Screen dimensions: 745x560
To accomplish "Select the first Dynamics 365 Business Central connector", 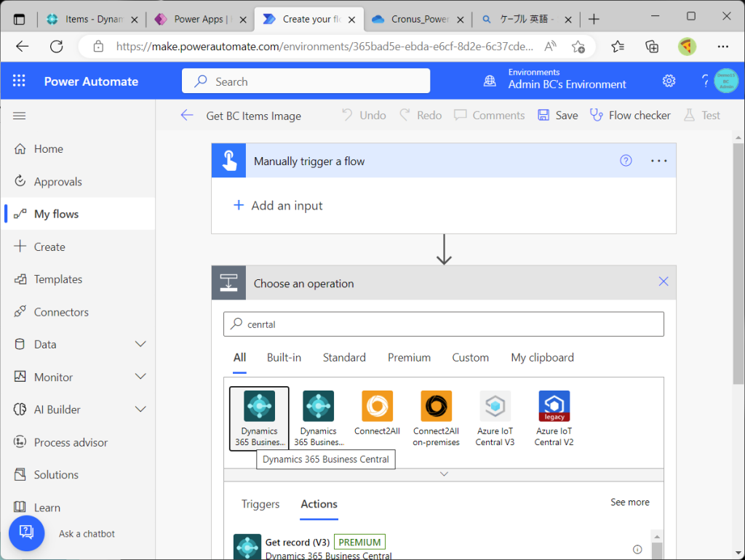I will 259,418.
